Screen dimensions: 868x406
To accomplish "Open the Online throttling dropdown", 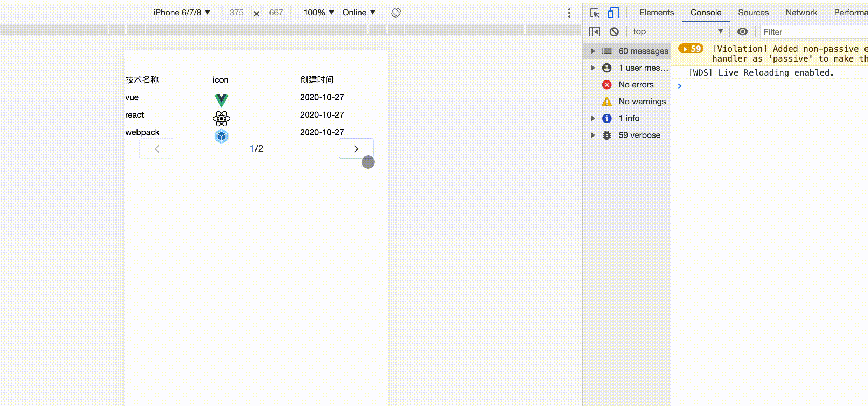I will (359, 13).
